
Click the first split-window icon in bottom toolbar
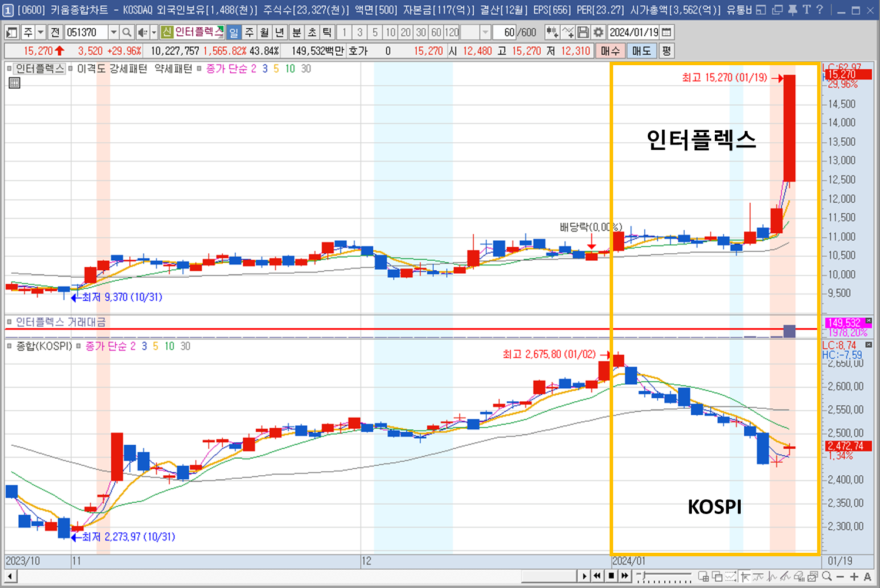[704, 577]
